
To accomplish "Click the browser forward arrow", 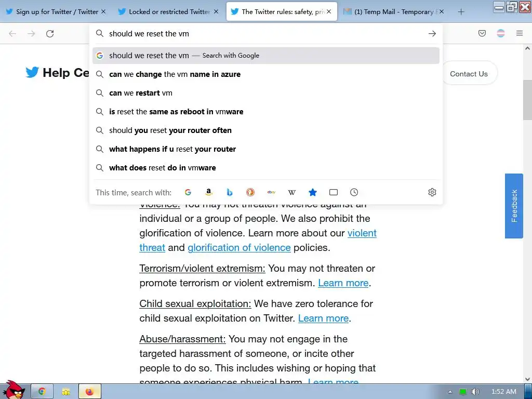I will point(31,34).
